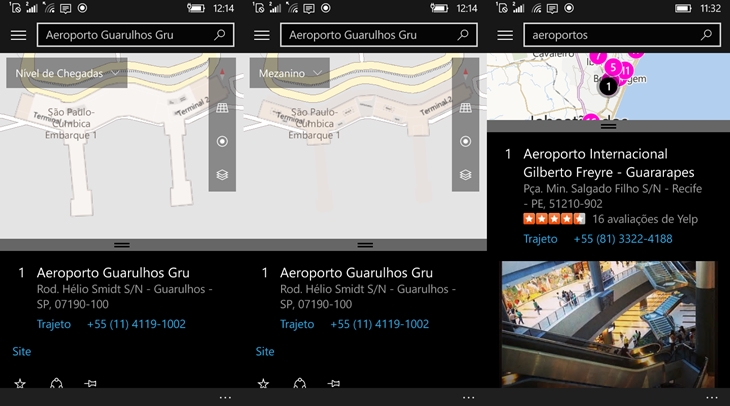Center on my location on left map

(x=222, y=141)
